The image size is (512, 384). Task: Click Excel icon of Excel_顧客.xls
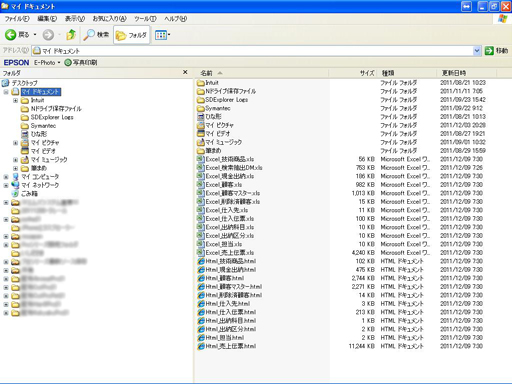[x=200, y=184]
